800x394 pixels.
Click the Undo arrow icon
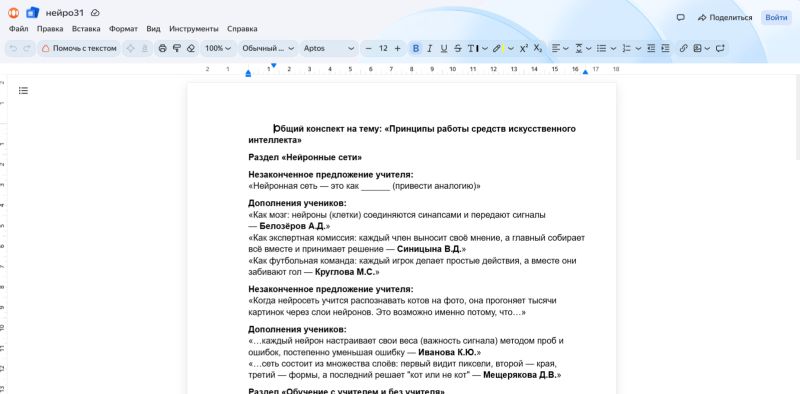(13, 48)
